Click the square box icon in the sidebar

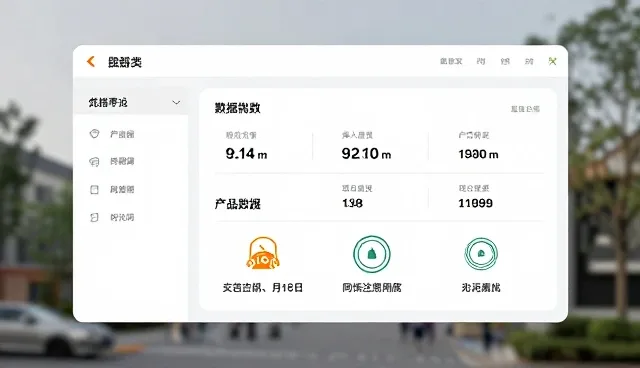click(x=94, y=189)
